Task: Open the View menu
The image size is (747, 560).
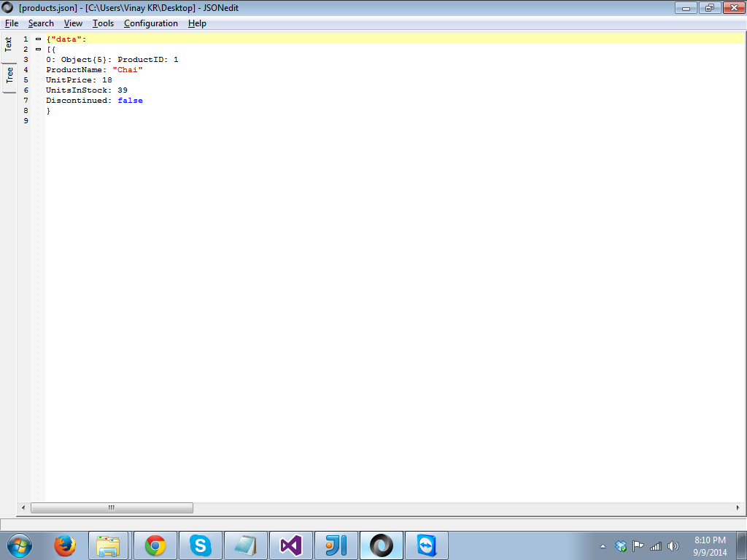Action: (73, 23)
